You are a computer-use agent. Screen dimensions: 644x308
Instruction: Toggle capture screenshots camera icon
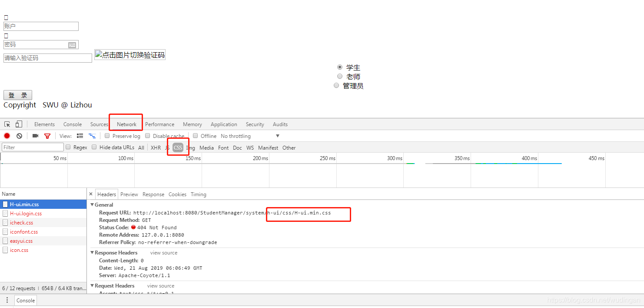pyautogui.click(x=35, y=136)
